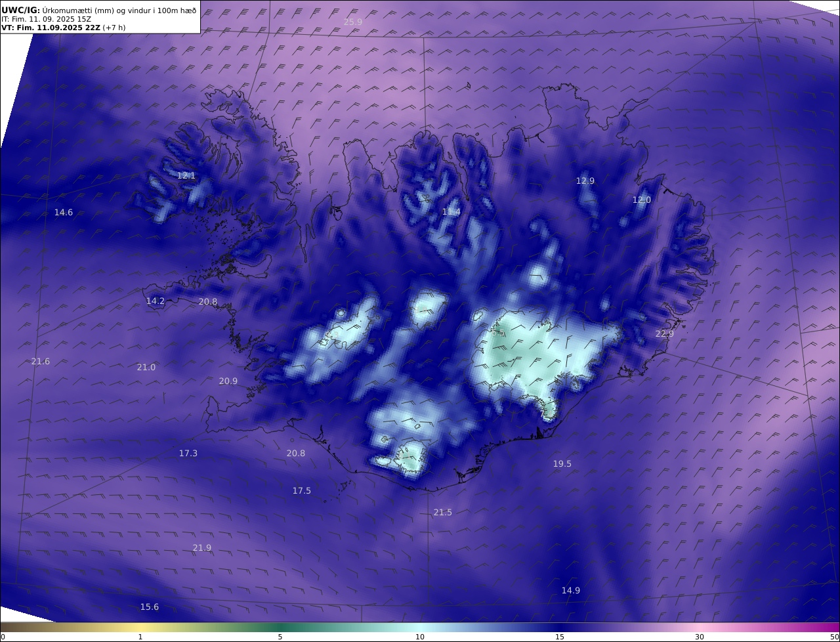Select the 25.9 value label
Viewport: 840px width, 642px height.
coord(353,22)
